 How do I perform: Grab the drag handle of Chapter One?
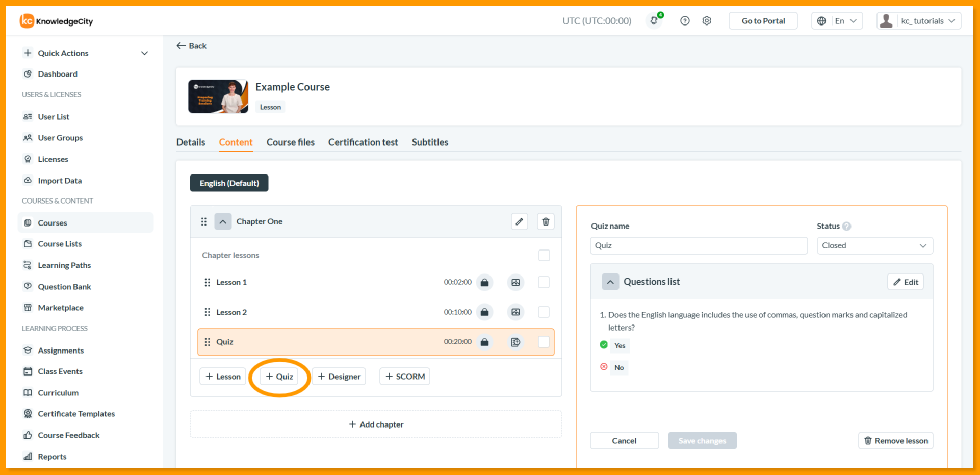203,221
